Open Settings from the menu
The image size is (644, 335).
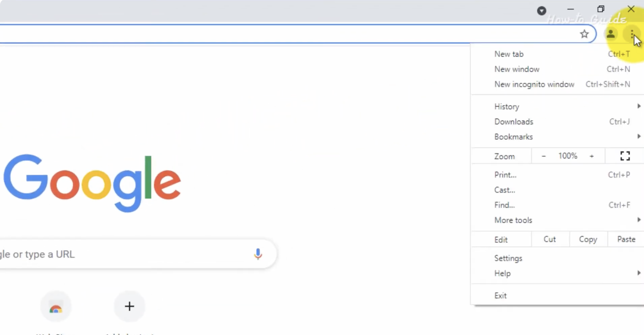click(x=508, y=258)
